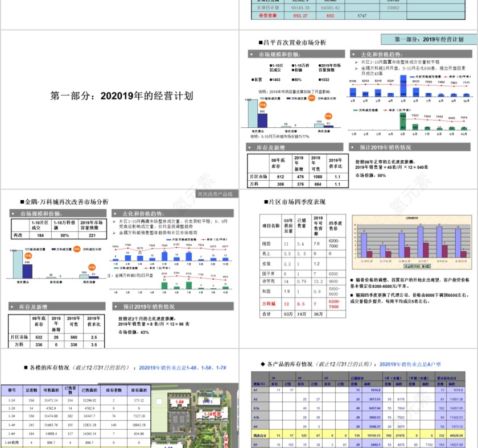The height and width of the screenshot is (448, 478).
Task: Open the 各楼的库存情况 slide
Action: pyautogui.click(x=119, y=367)
